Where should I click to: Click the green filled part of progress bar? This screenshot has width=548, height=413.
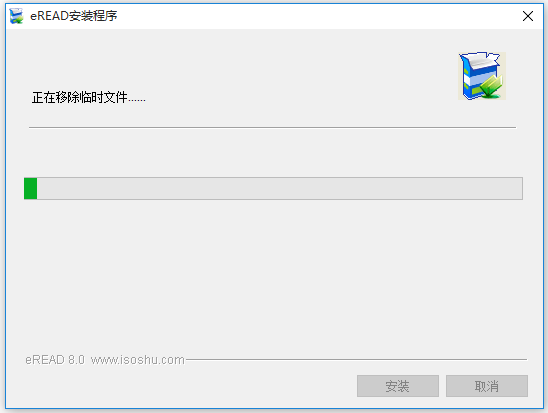point(30,188)
